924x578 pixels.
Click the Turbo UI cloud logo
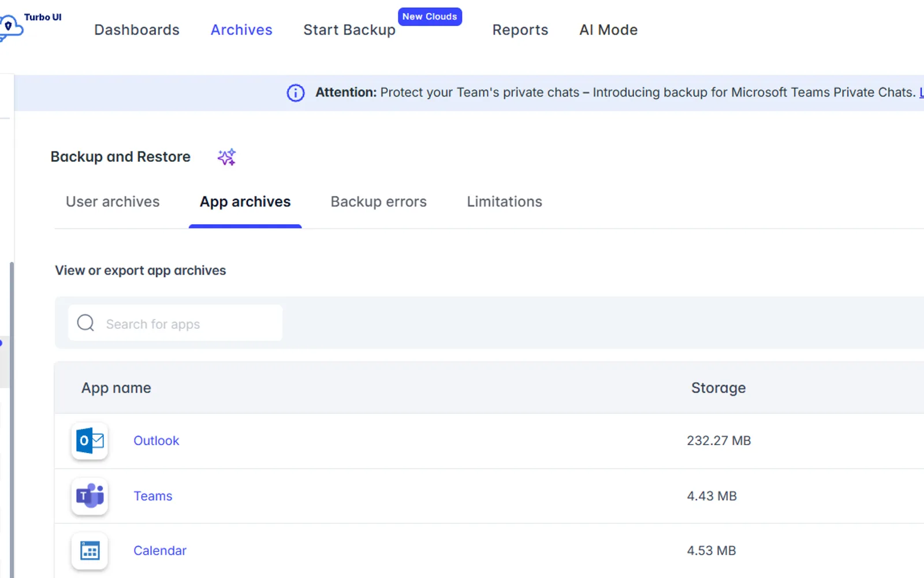10,27
